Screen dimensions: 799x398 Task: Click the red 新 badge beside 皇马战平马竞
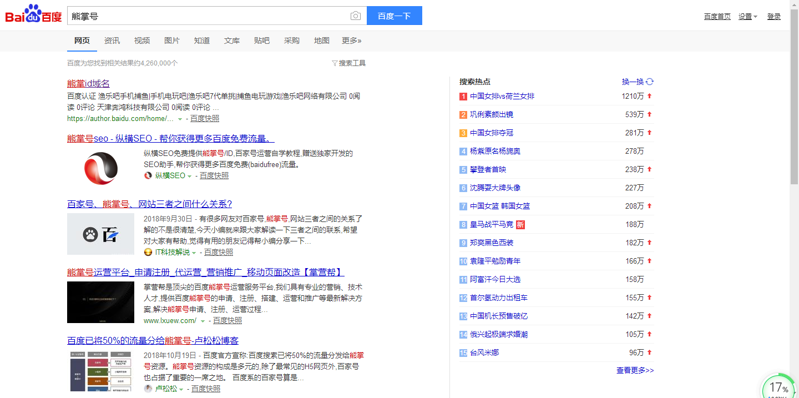click(x=520, y=225)
